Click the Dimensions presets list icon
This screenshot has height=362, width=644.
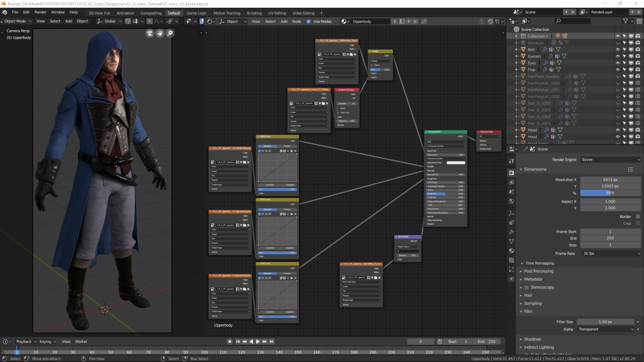click(x=630, y=169)
